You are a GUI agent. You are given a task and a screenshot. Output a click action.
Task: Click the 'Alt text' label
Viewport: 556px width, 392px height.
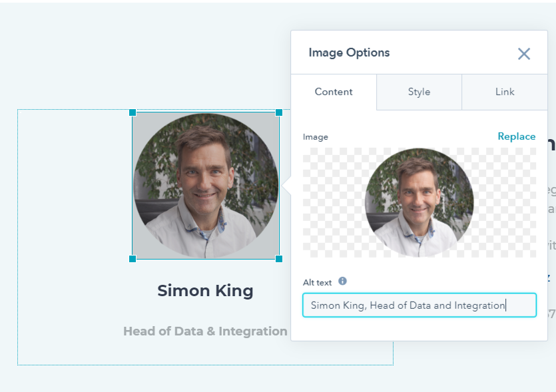tap(317, 282)
